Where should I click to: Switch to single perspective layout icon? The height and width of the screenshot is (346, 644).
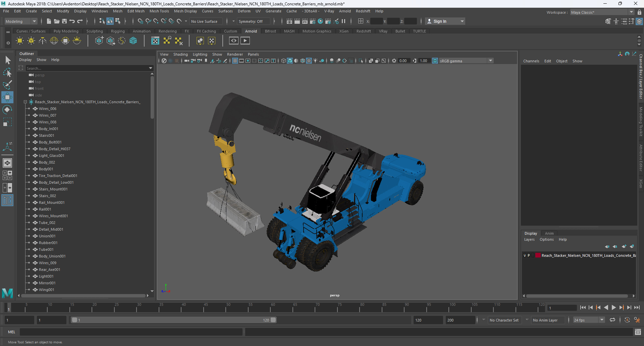(x=7, y=163)
